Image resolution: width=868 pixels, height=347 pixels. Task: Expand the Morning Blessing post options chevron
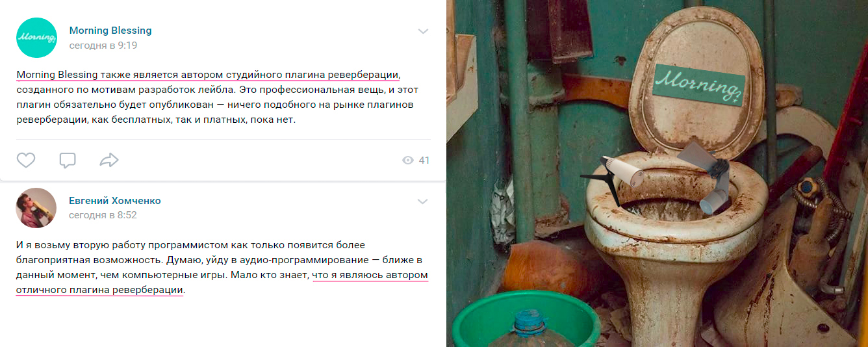coord(423,31)
